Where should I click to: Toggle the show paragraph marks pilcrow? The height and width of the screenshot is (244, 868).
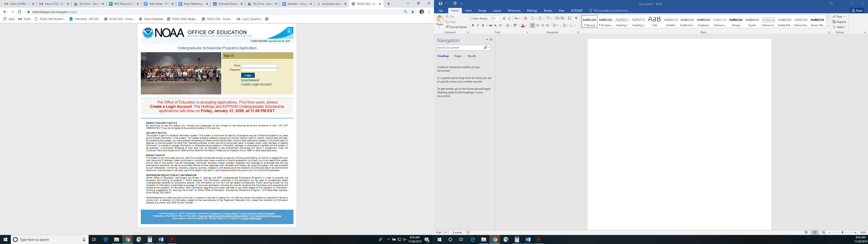[x=576, y=19]
